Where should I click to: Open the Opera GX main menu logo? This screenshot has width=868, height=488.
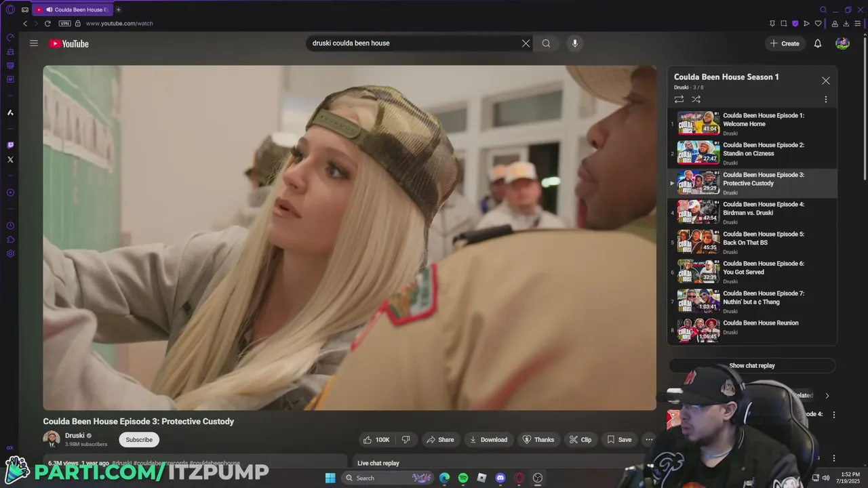click(10, 9)
